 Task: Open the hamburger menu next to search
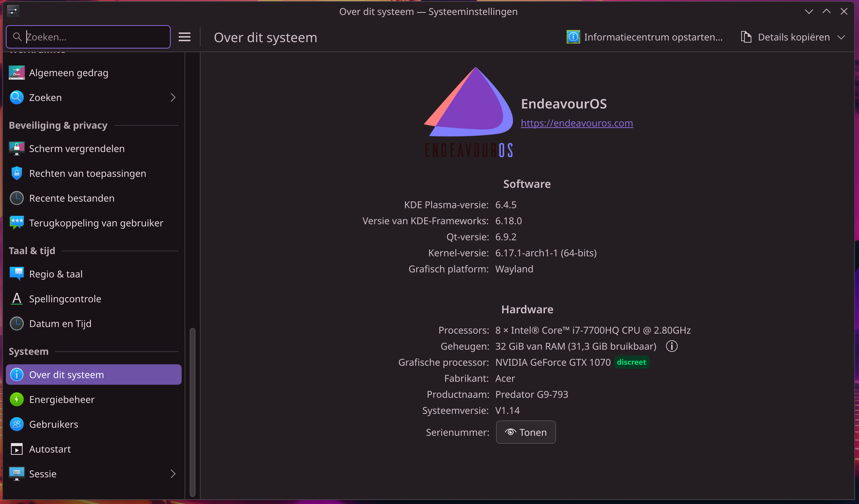[x=185, y=37]
